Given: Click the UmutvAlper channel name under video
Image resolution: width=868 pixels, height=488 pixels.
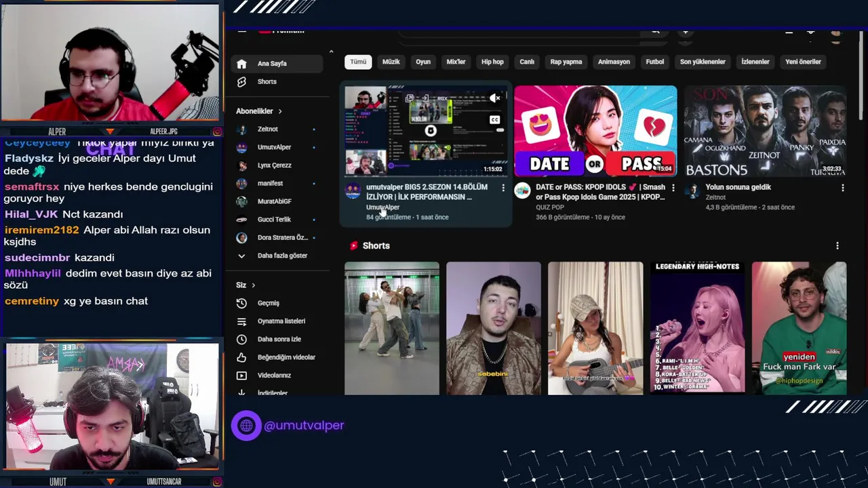Looking at the screenshot, I should [383, 207].
